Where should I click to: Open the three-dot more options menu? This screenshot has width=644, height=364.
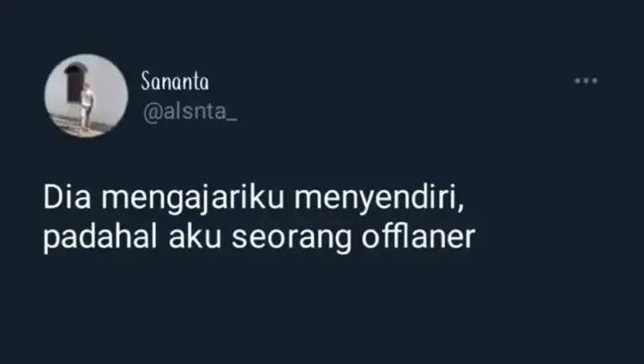point(586,81)
